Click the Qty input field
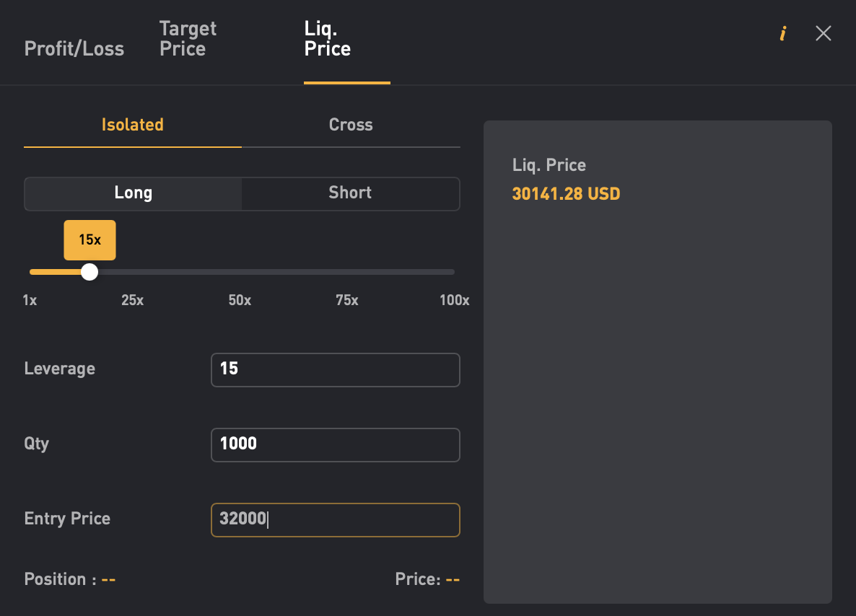The image size is (856, 616). [x=335, y=444]
